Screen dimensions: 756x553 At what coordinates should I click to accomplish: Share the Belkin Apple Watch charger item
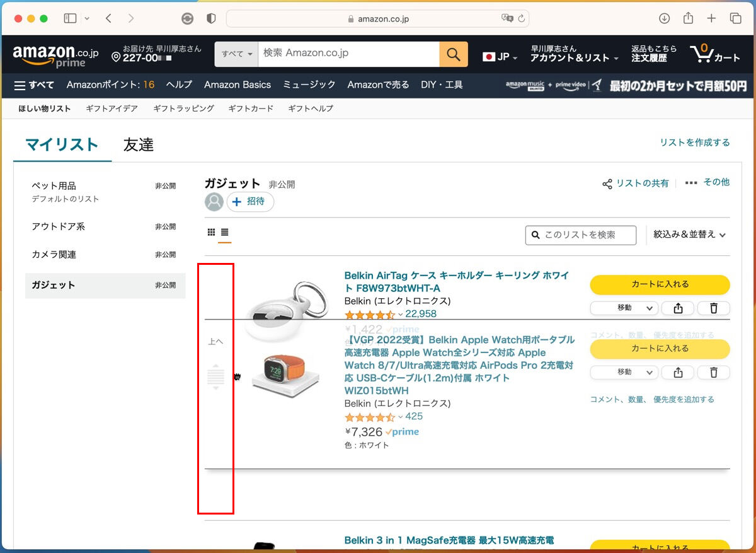point(678,373)
